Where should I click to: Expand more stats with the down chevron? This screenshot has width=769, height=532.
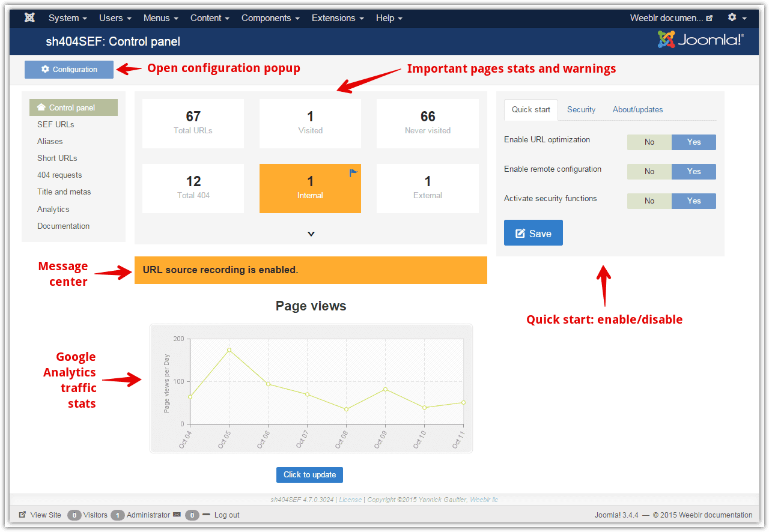pyautogui.click(x=311, y=234)
